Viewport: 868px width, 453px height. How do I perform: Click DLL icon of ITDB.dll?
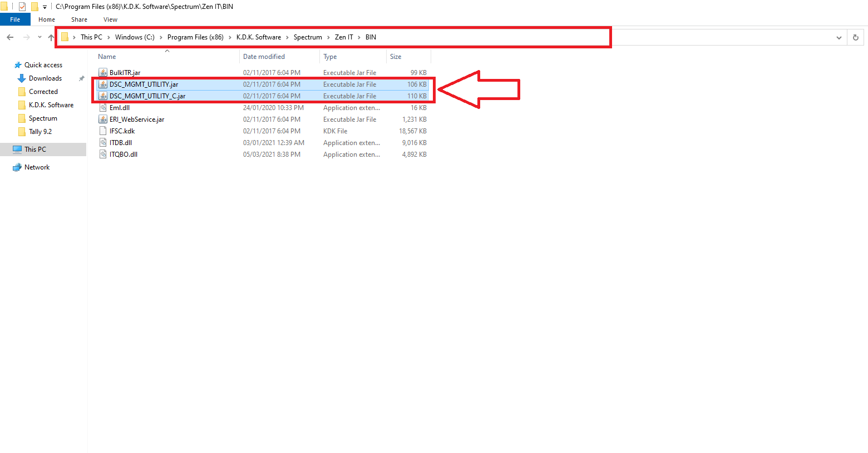(x=103, y=143)
